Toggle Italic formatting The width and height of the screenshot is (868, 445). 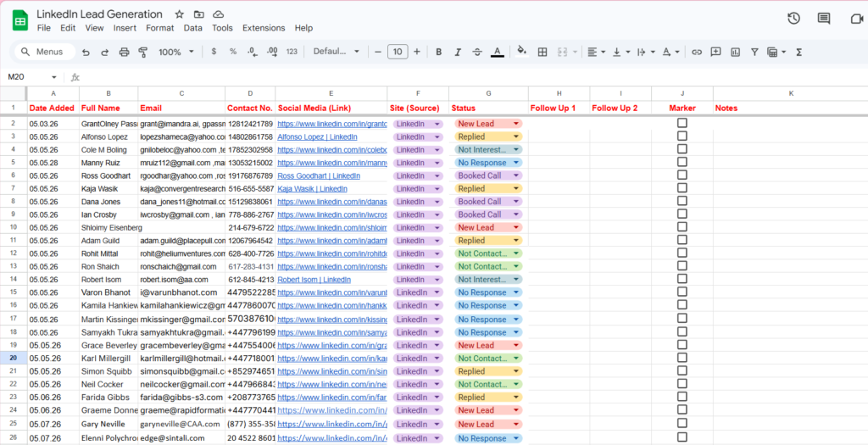458,52
